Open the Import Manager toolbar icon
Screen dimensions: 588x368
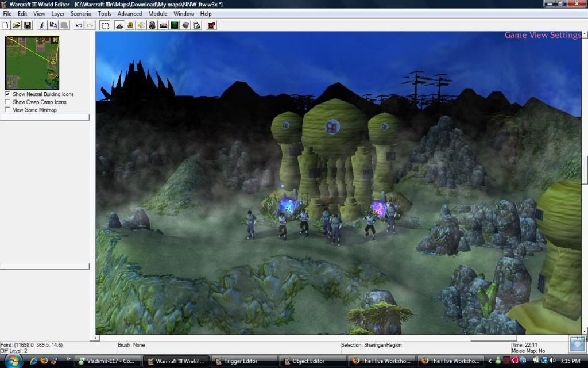(x=197, y=25)
